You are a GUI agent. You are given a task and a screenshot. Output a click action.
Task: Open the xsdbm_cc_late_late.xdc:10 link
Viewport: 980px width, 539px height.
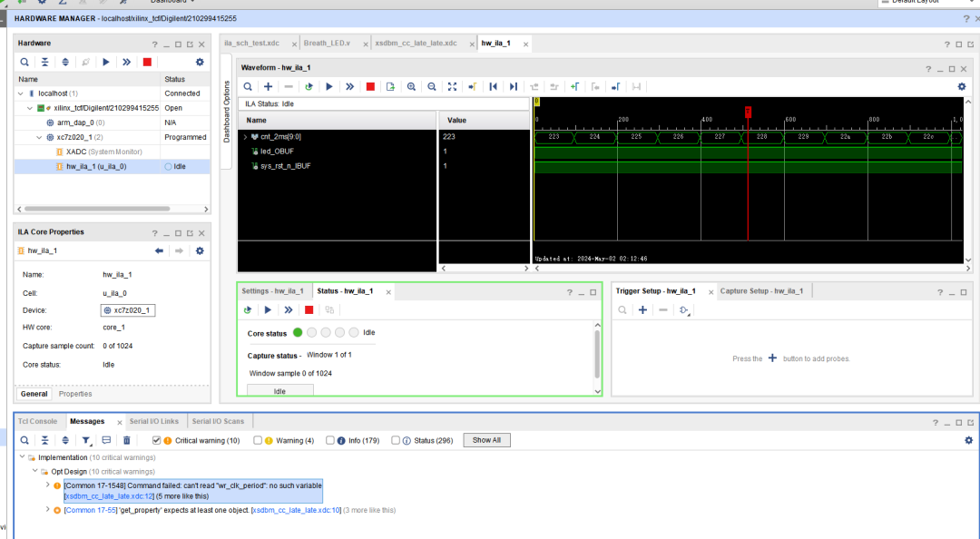pos(296,510)
